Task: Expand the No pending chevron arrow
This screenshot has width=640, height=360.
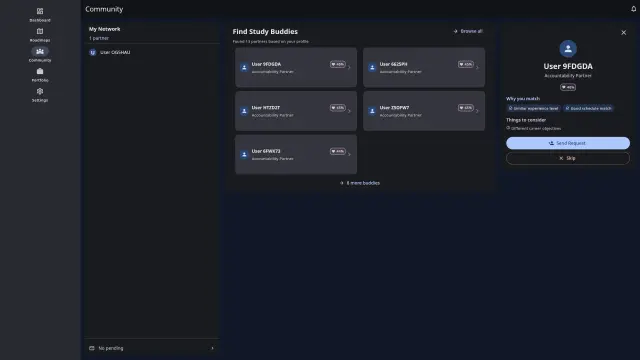Action: [212, 348]
